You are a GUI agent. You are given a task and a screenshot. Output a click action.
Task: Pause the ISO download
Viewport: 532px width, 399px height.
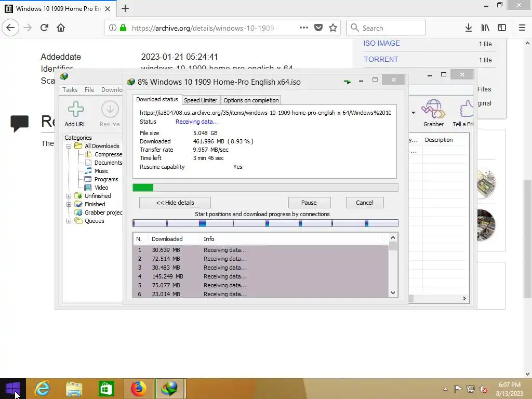pos(309,203)
